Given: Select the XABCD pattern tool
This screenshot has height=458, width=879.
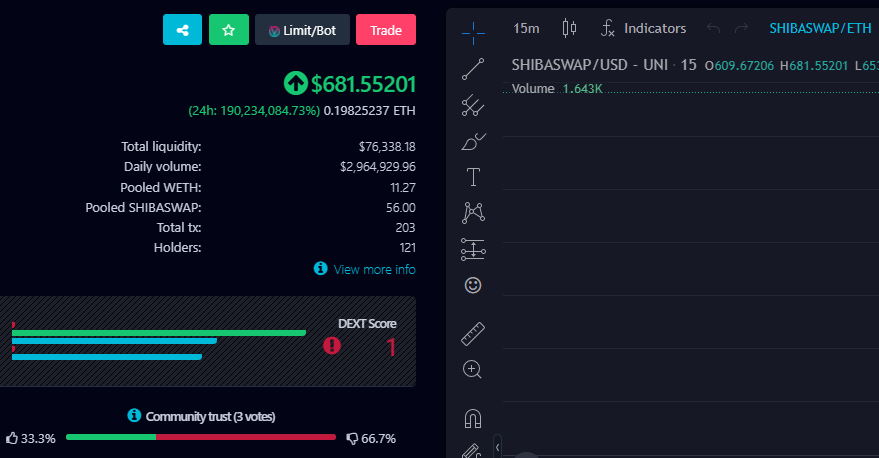Looking at the screenshot, I should click(473, 213).
